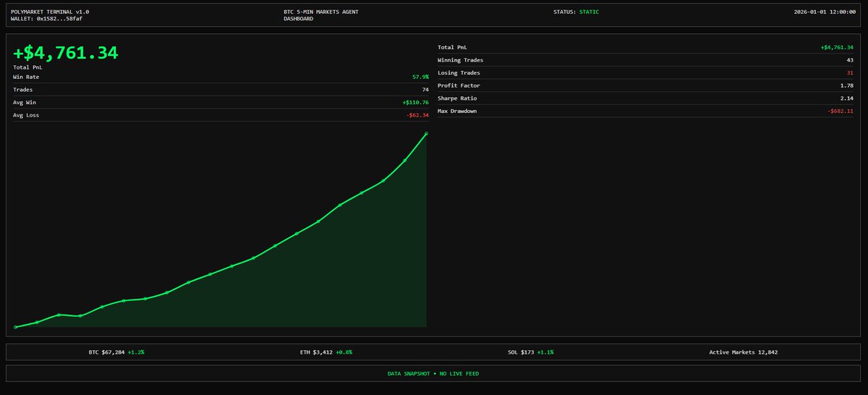This screenshot has height=395, width=868.
Task: Click the Winning Trades label
Action: 460,60
